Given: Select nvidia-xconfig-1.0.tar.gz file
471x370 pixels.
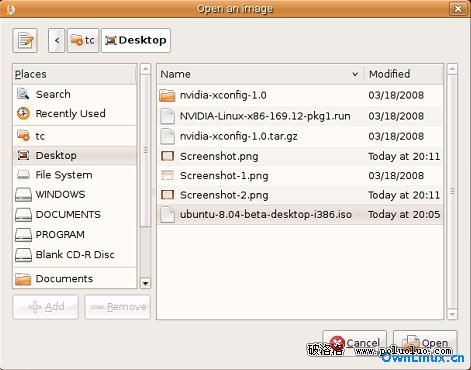Looking at the screenshot, I should (300, 136).
